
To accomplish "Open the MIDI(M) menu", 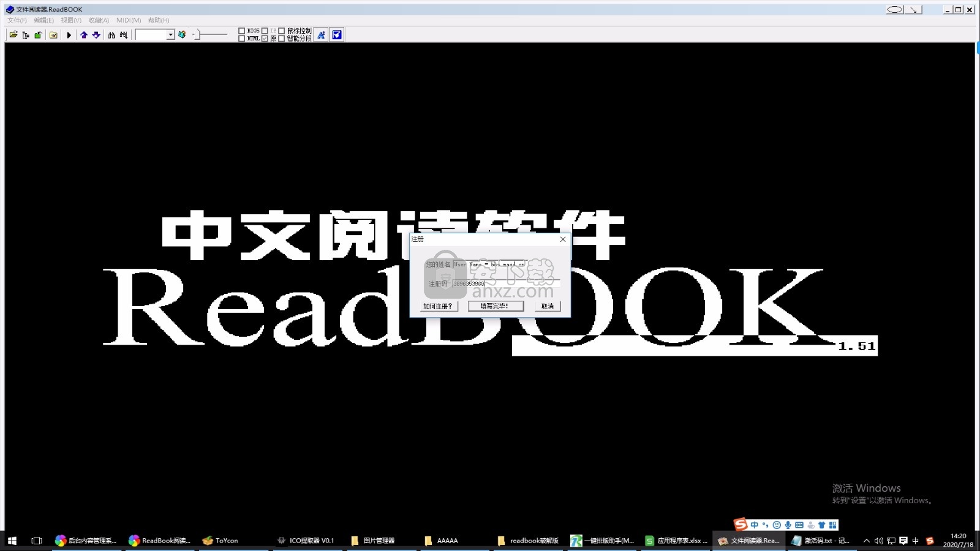I will (x=129, y=20).
